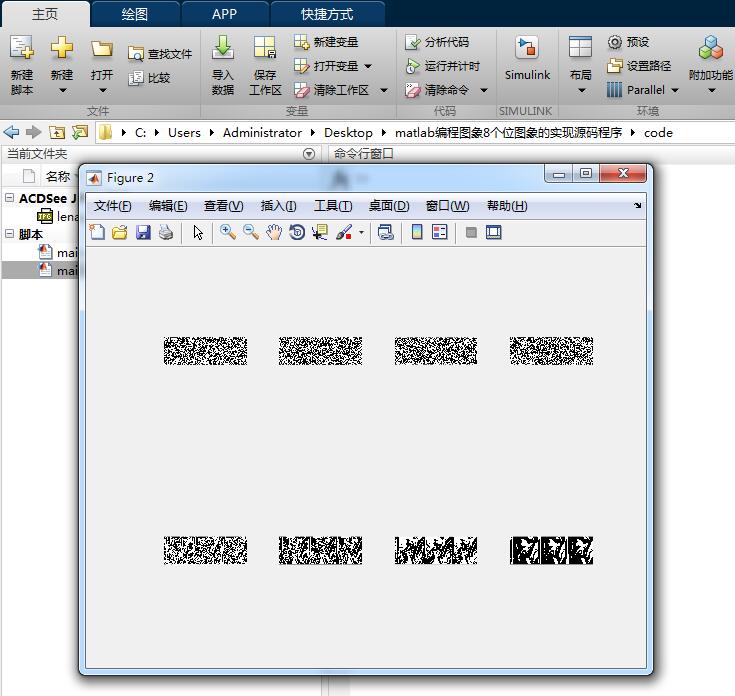Click Set Path (设置路径)
This screenshot has height=696, width=735.
click(x=639, y=66)
